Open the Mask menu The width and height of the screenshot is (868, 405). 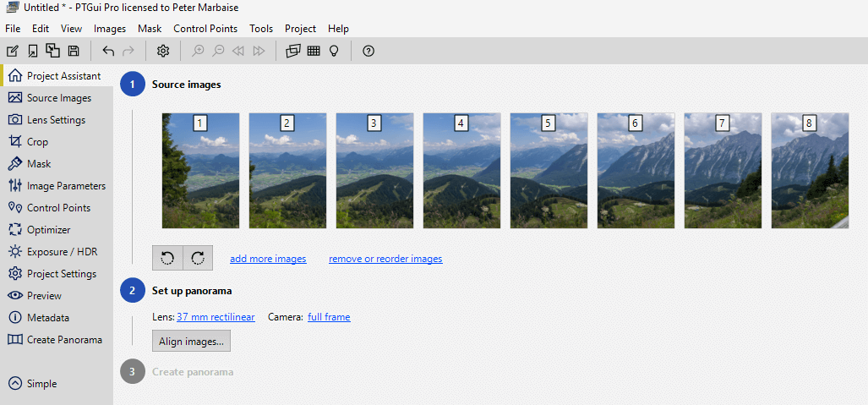(x=150, y=29)
